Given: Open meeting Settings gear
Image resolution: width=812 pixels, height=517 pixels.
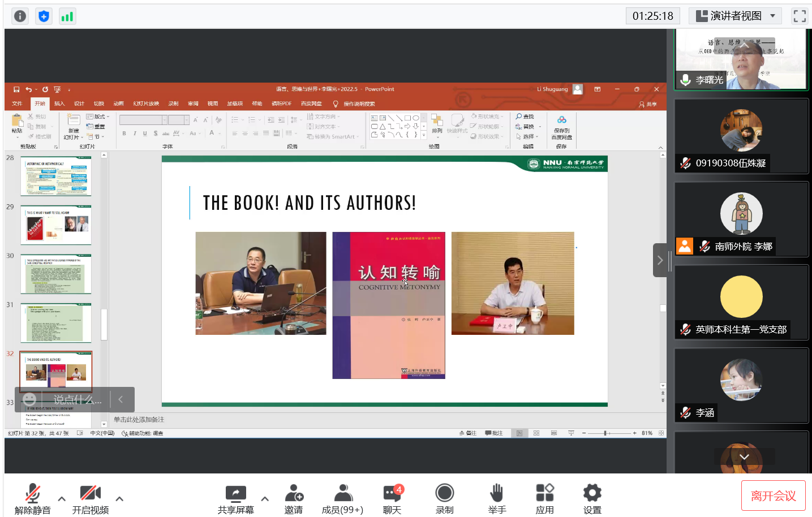Looking at the screenshot, I should (x=592, y=493).
